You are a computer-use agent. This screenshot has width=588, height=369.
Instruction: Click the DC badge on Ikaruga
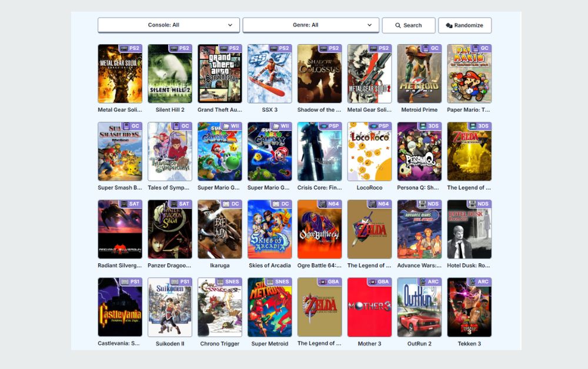(232, 204)
